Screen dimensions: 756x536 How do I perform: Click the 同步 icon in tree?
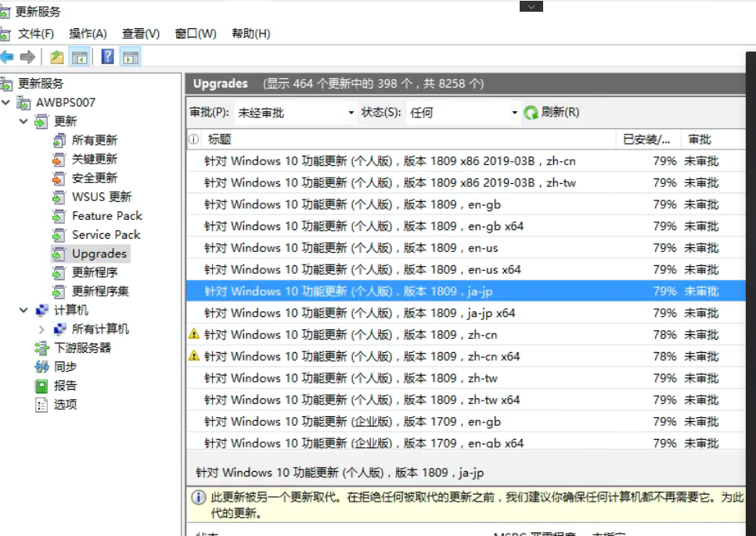[42, 367]
